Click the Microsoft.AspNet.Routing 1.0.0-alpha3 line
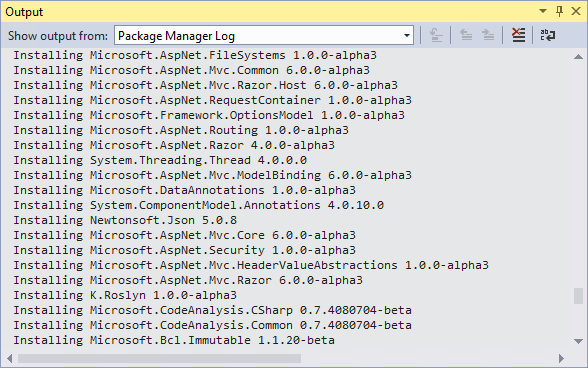The height and width of the screenshot is (368, 588). (181, 130)
